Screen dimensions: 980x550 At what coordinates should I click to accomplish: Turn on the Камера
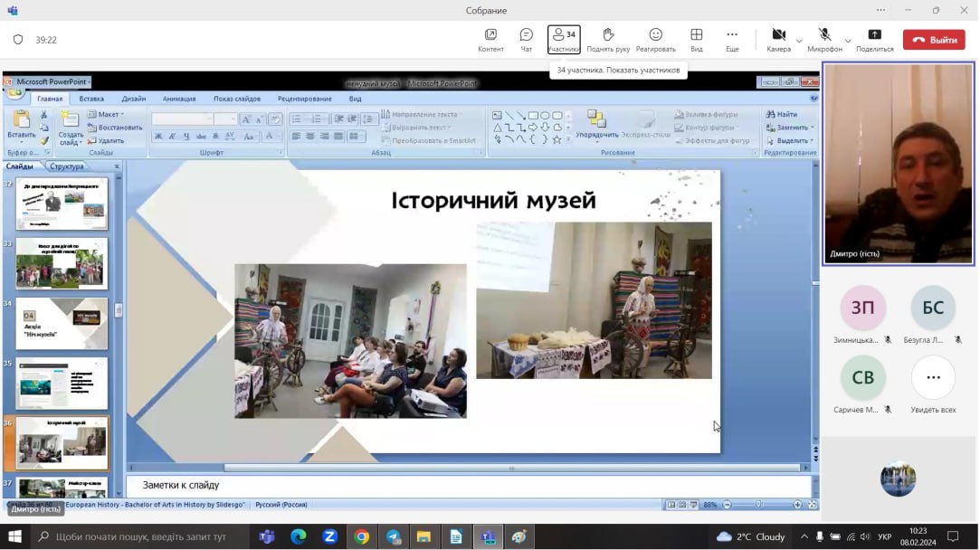(x=778, y=39)
